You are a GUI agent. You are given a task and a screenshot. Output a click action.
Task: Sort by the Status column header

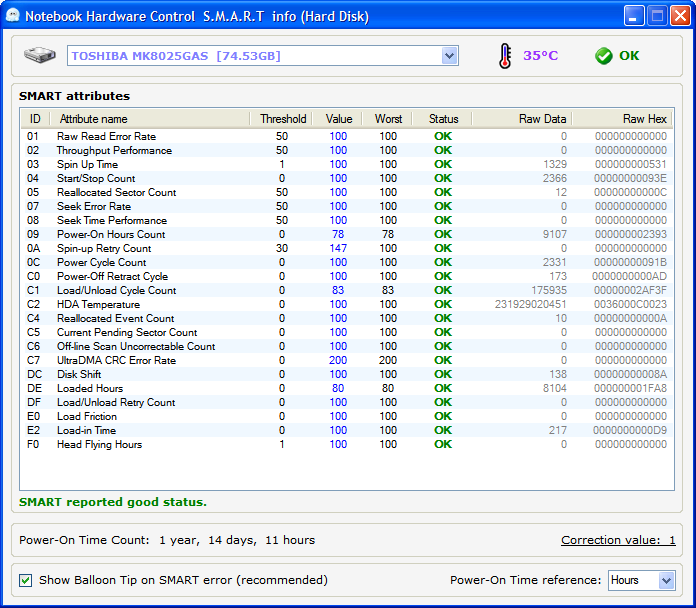pyautogui.click(x=443, y=119)
